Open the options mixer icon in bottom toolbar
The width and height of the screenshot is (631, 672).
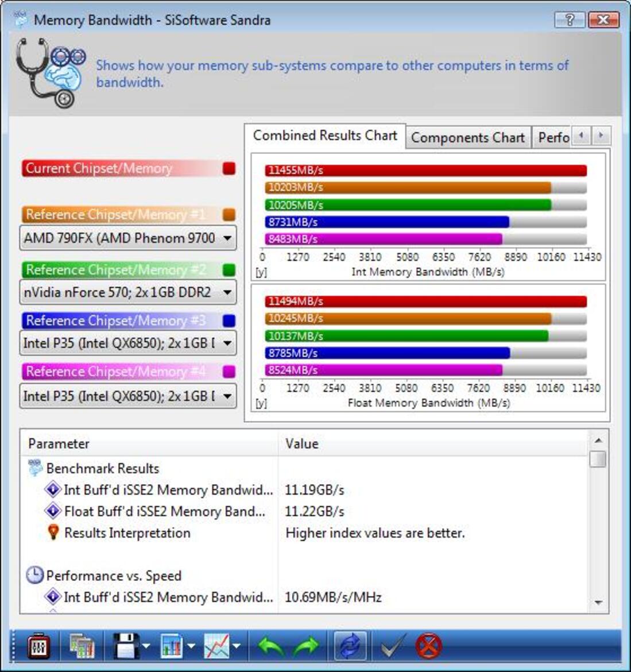point(38,646)
